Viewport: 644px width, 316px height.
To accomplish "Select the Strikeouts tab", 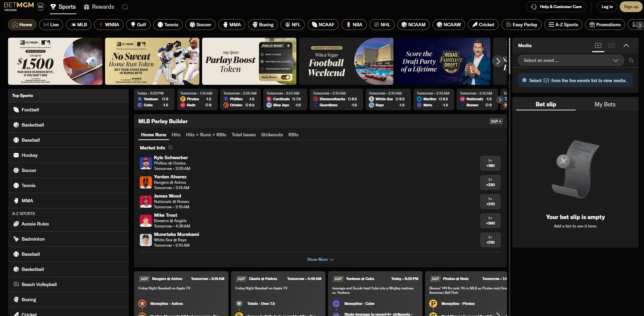I will [272, 135].
